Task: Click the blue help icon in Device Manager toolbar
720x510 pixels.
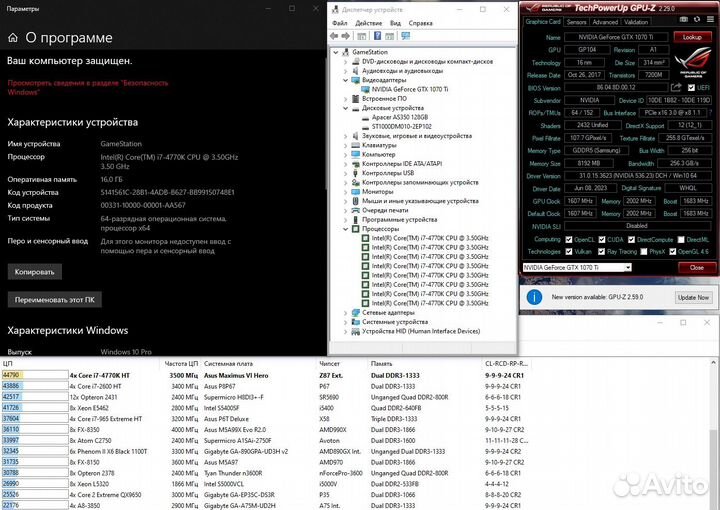Action: coord(377,36)
